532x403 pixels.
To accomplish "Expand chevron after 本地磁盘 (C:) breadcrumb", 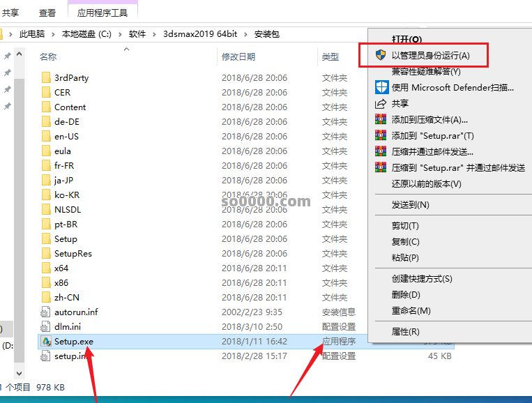I will coord(120,34).
